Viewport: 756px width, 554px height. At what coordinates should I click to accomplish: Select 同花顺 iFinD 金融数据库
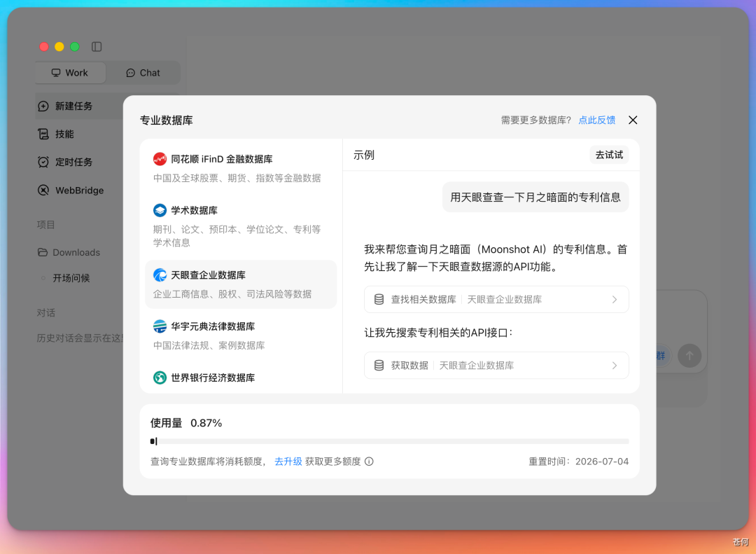[241, 168]
